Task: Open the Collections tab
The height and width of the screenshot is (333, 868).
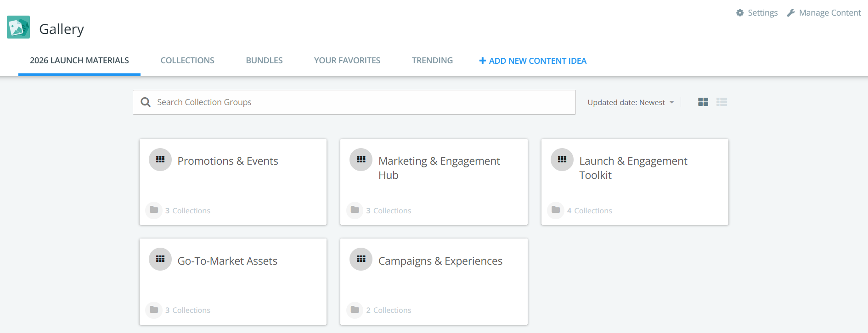Action: coord(187,61)
